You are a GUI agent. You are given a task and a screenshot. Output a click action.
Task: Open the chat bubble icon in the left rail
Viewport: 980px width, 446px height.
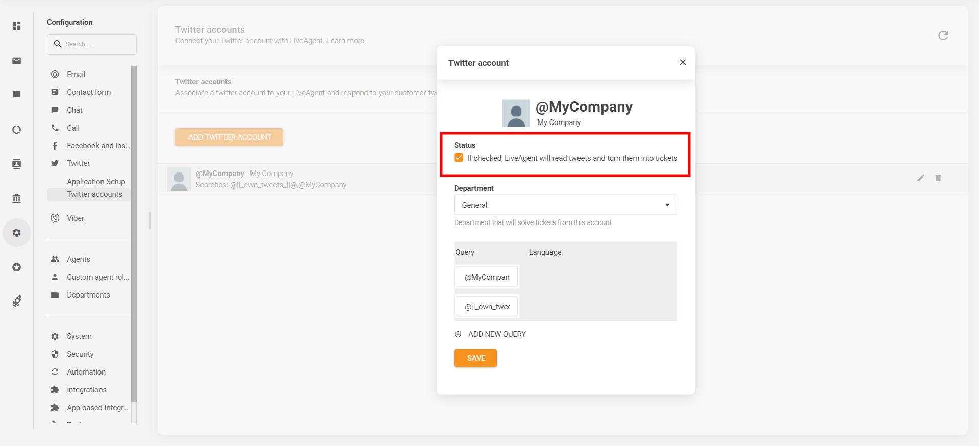17,94
